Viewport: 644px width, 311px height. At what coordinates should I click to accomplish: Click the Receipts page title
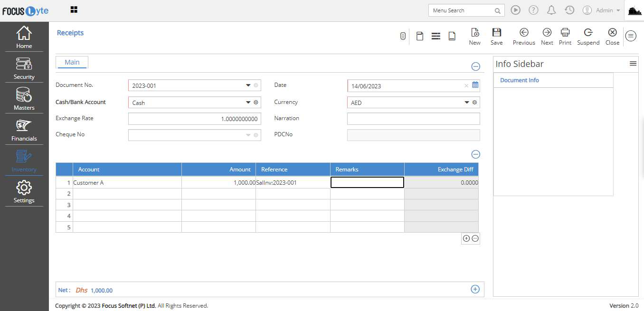click(70, 33)
